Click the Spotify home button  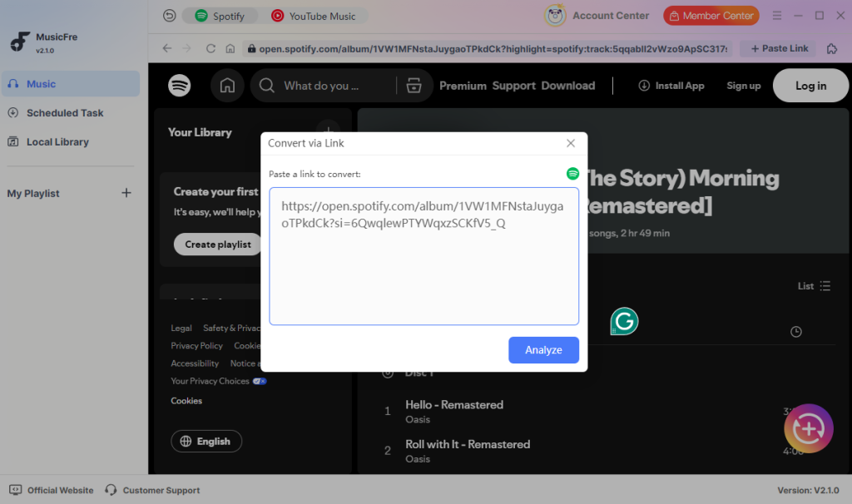pyautogui.click(x=227, y=86)
